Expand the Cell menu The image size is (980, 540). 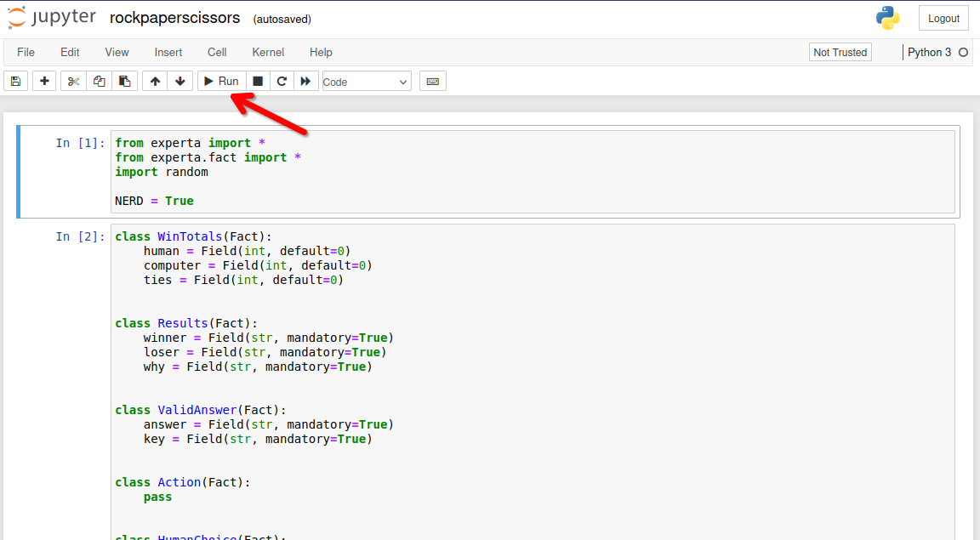click(x=217, y=52)
